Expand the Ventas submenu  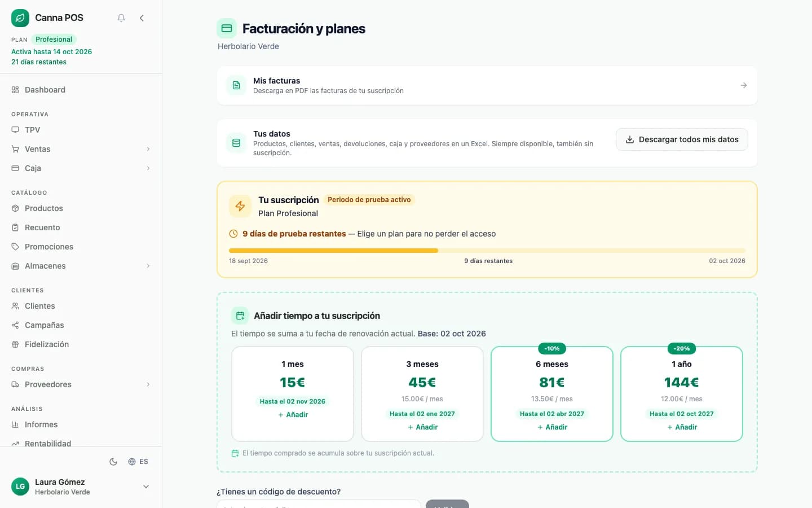click(148, 149)
